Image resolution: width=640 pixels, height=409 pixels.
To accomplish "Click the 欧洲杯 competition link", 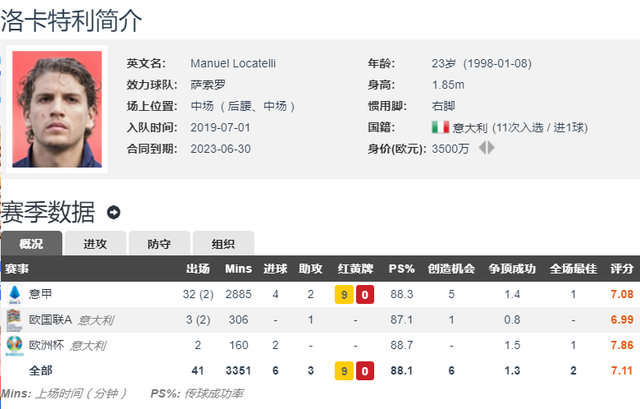I will 46,345.
